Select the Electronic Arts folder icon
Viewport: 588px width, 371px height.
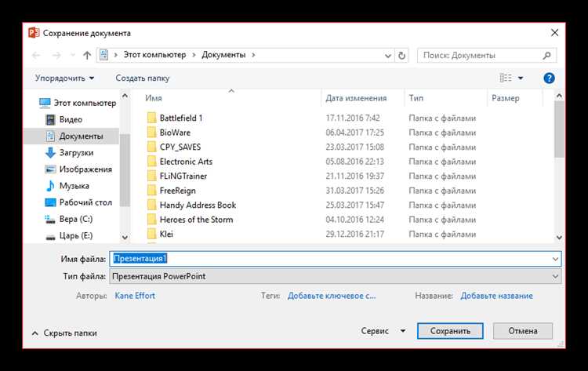tap(151, 162)
